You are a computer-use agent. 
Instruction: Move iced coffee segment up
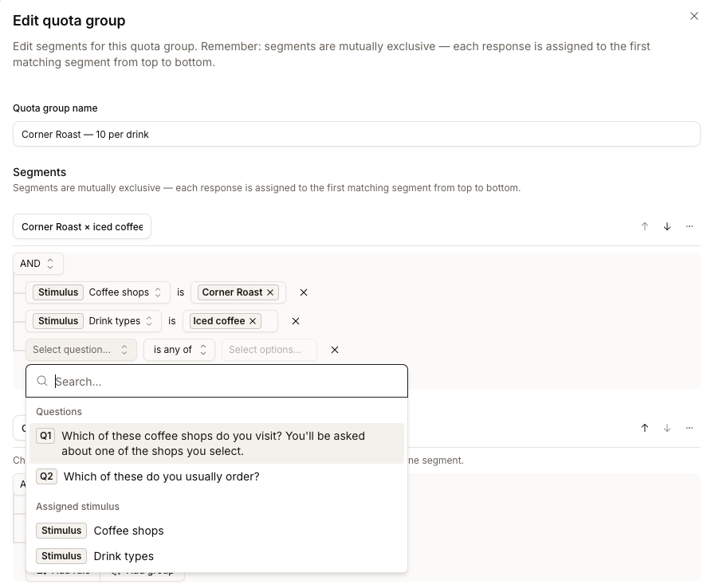click(644, 226)
